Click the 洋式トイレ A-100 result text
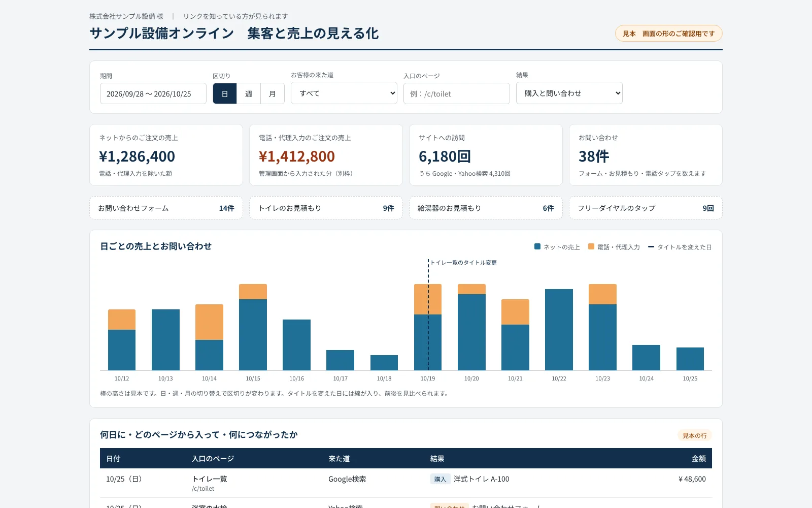812x508 pixels. (481, 479)
